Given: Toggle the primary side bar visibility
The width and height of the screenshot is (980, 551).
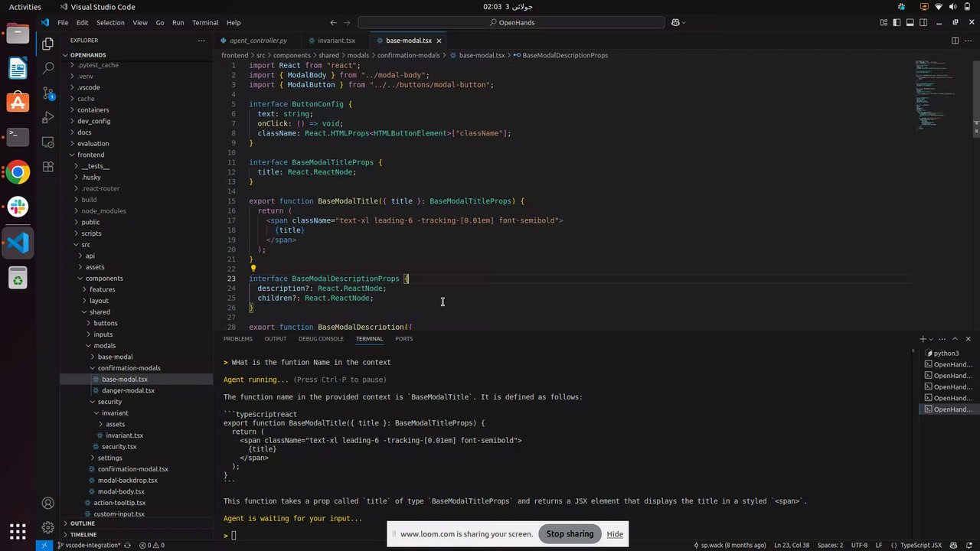Looking at the screenshot, I should point(897,22).
